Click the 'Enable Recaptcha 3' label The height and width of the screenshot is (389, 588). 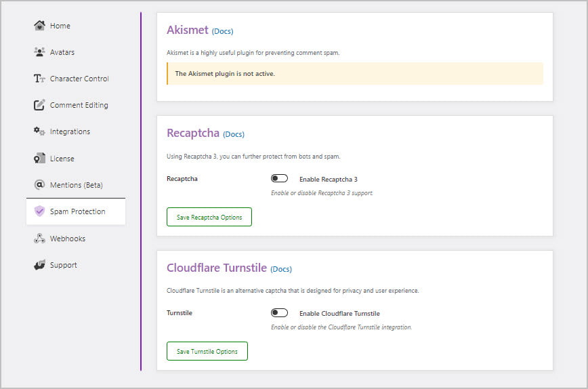328,180
